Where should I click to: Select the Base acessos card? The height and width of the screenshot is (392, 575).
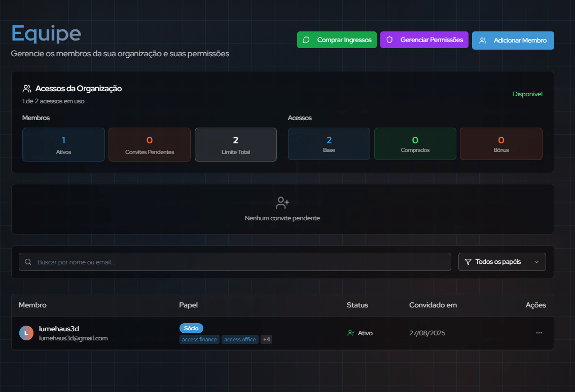[329, 144]
